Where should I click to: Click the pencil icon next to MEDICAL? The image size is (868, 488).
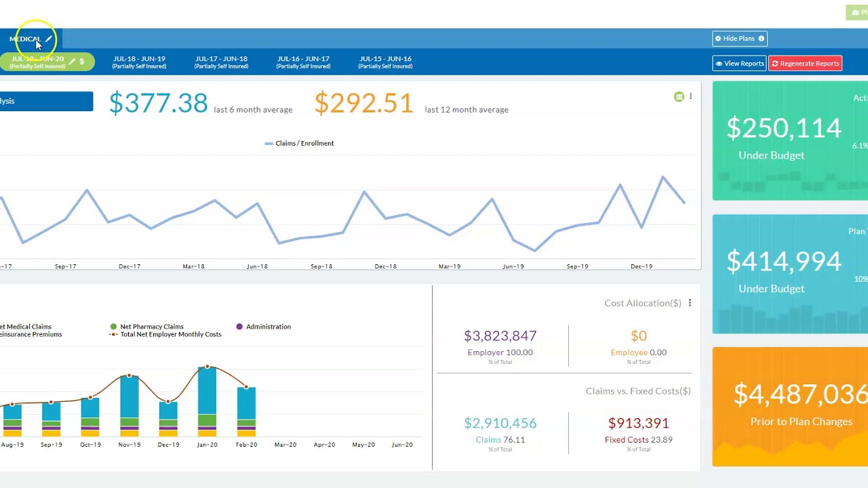pos(49,39)
